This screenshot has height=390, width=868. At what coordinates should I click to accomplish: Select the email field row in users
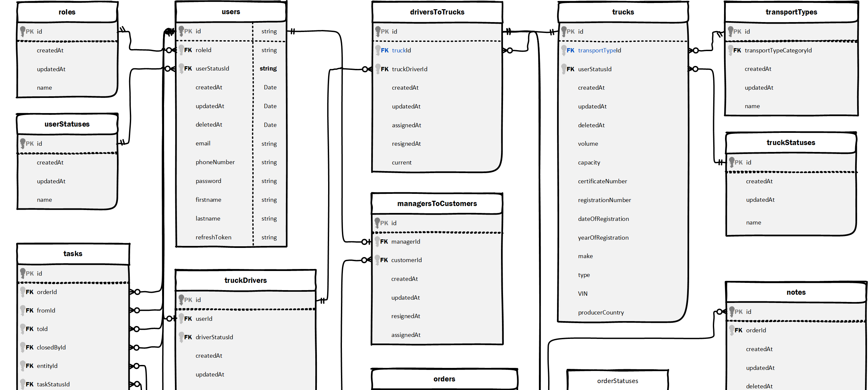point(203,143)
